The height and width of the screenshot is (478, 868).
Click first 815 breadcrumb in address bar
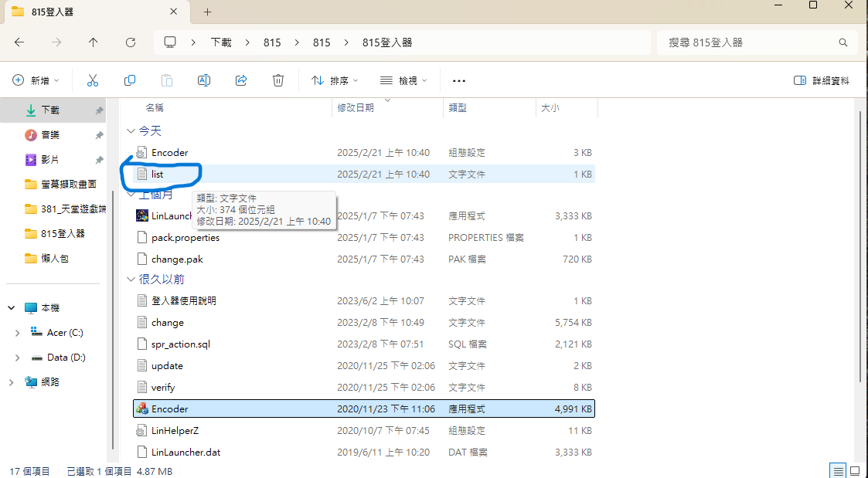coord(272,42)
